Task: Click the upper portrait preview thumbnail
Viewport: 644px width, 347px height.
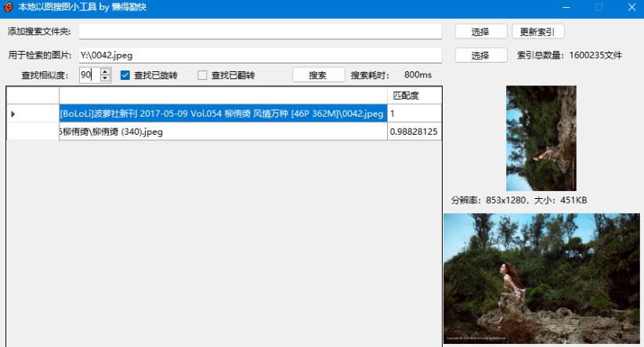Action: 541,138
